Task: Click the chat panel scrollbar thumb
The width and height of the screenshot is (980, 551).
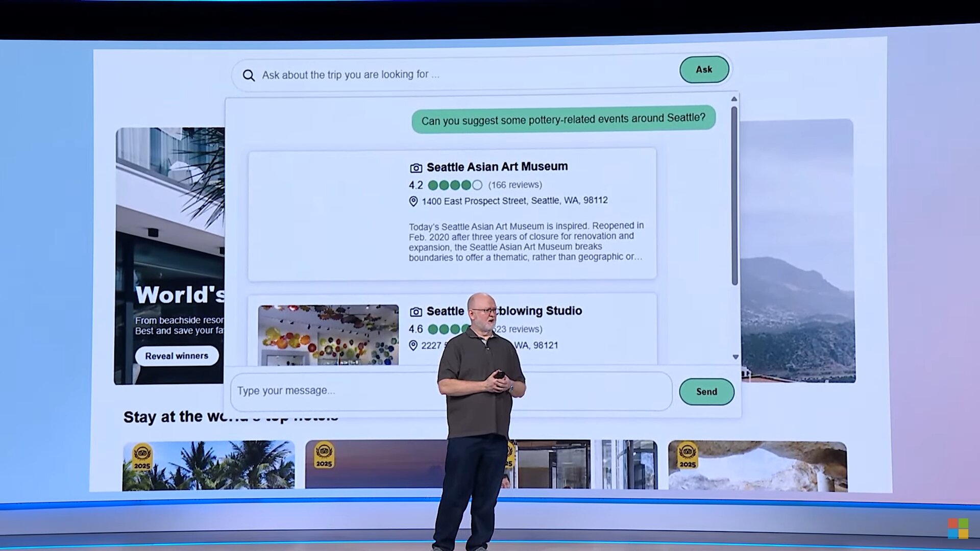Action: click(734, 195)
